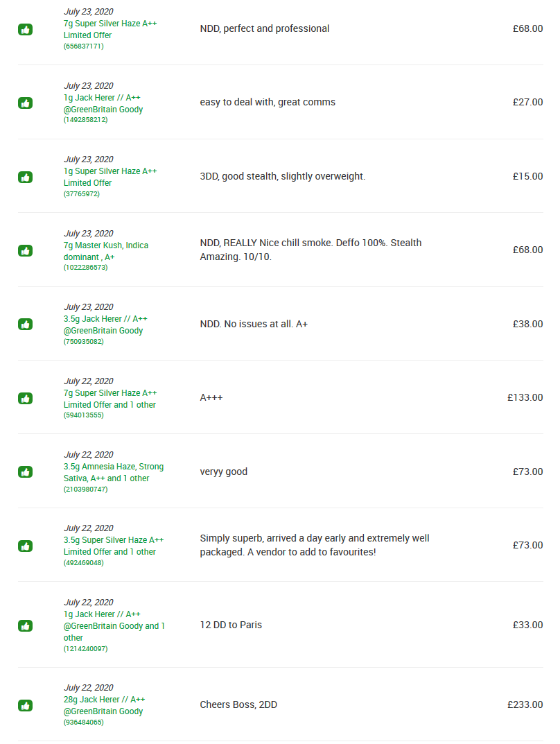Screen dimensions: 560x744
Task: Open 3.5g Super Silver Haze and 1 other link
Action: click(114, 546)
